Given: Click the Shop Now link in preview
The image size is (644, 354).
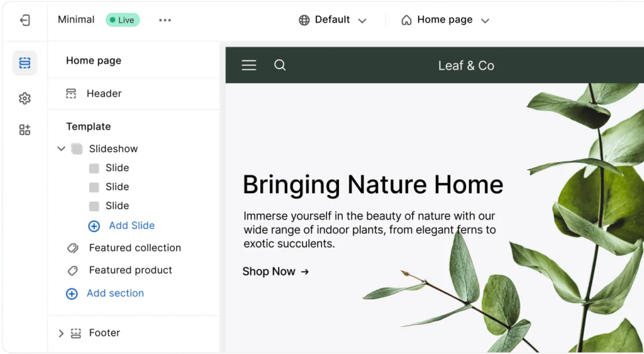Looking at the screenshot, I should click(275, 272).
